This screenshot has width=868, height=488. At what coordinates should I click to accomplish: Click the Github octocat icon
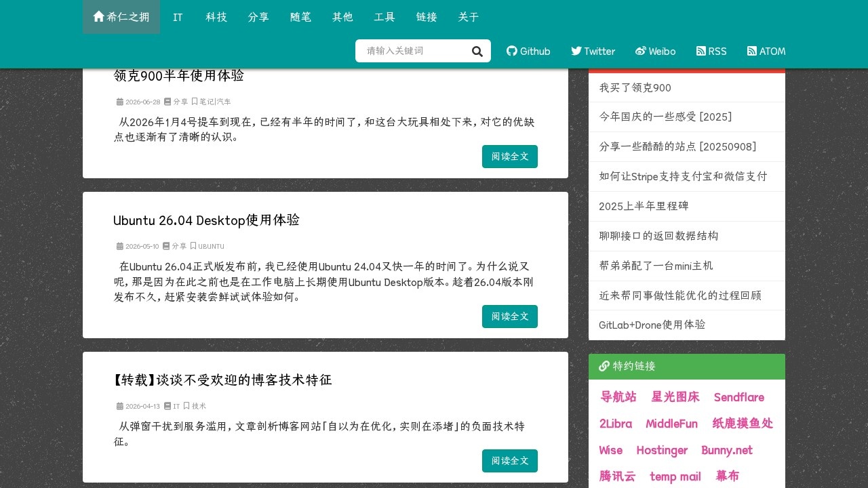[x=512, y=51]
